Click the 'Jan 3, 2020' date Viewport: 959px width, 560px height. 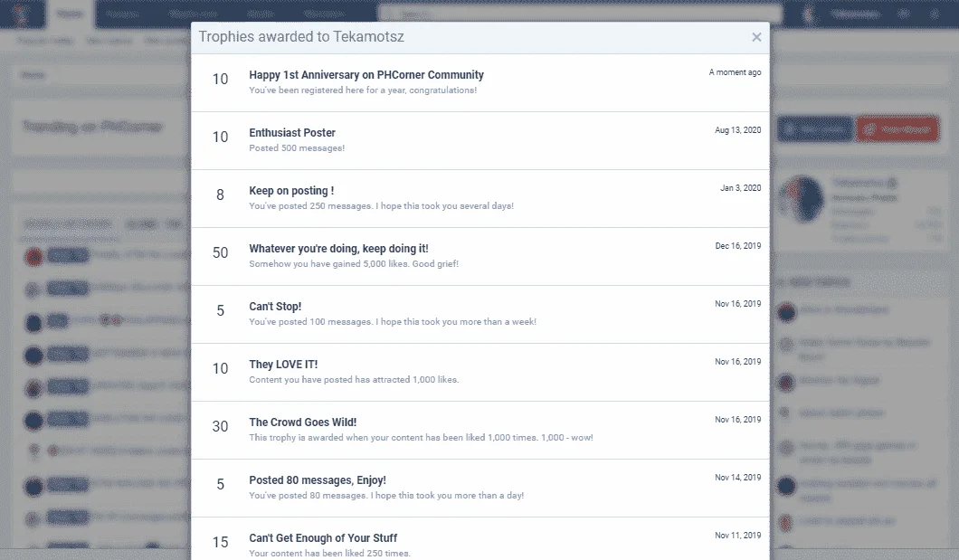click(741, 188)
